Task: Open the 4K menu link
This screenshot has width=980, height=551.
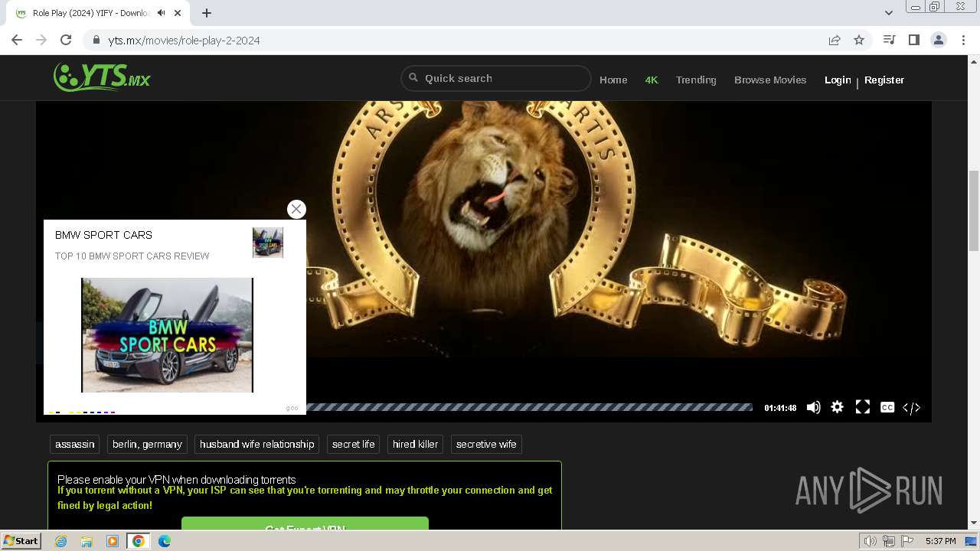Action: (652, 80)
